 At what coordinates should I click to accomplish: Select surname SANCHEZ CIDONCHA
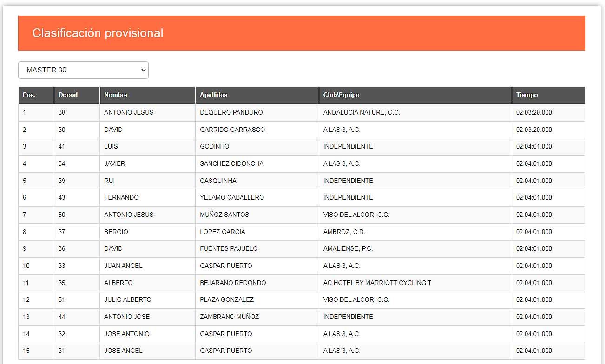click(232, 163)
